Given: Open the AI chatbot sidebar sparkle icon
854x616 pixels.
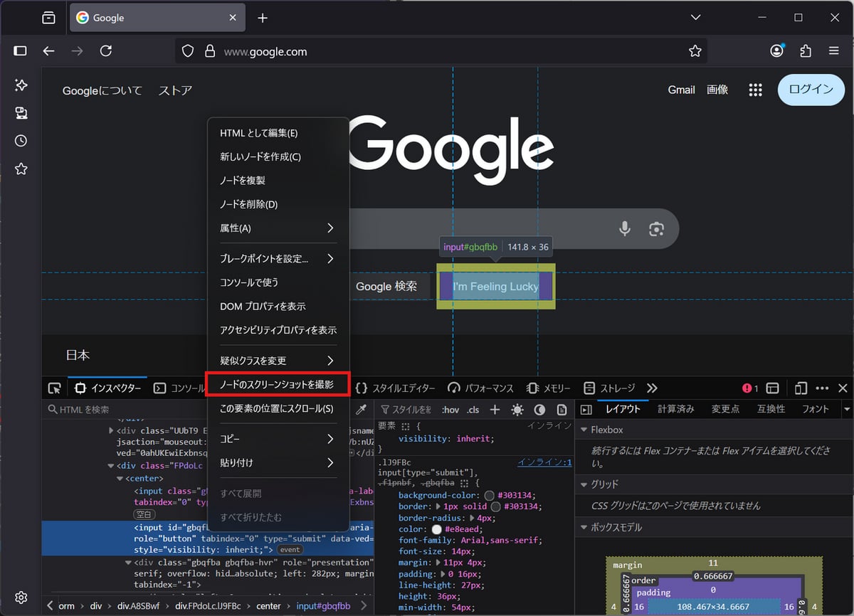Looking at the screenshot, I should pos(21,85).
